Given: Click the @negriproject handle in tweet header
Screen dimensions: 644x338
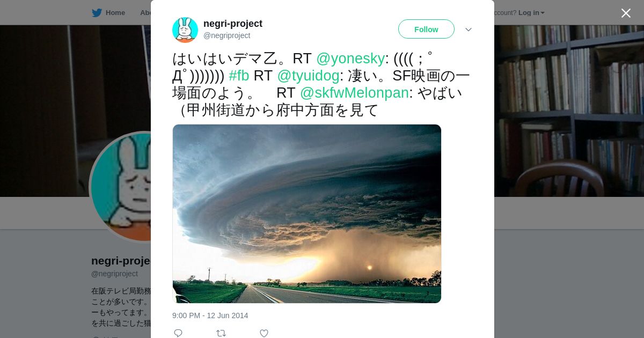Looking at the screenshot, I should [x=226, y=35].
